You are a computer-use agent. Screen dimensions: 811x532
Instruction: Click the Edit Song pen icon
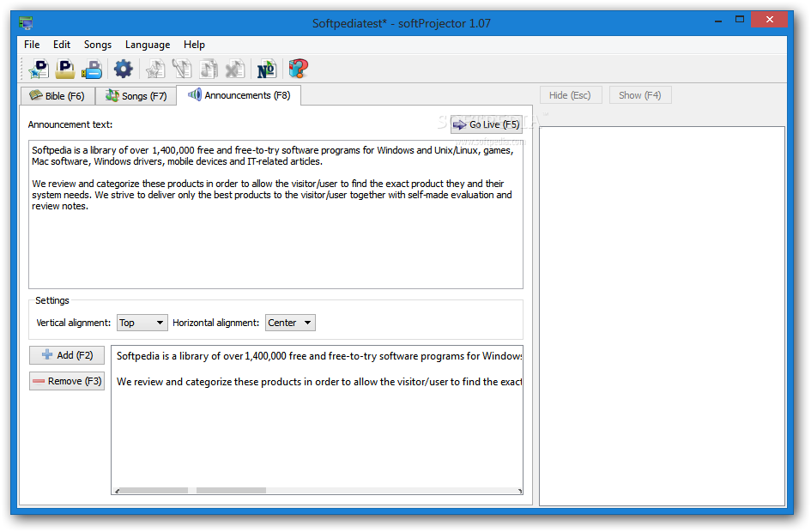[182, 69]
